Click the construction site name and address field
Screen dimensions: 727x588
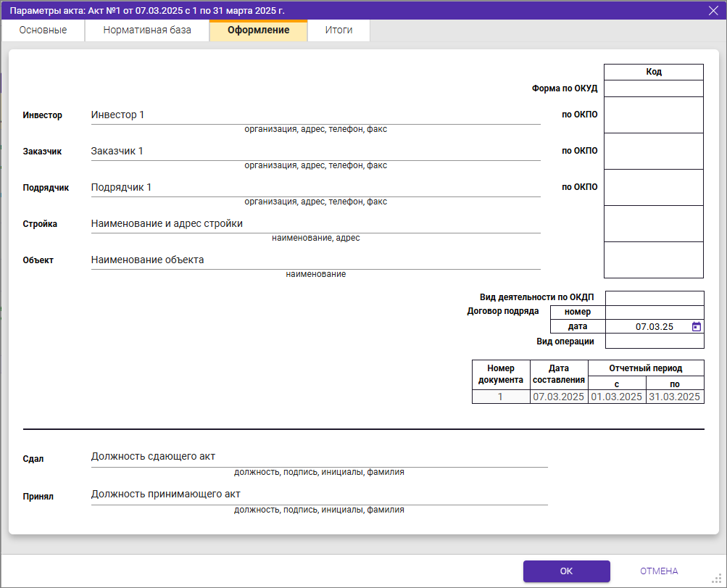coord(315,224)
